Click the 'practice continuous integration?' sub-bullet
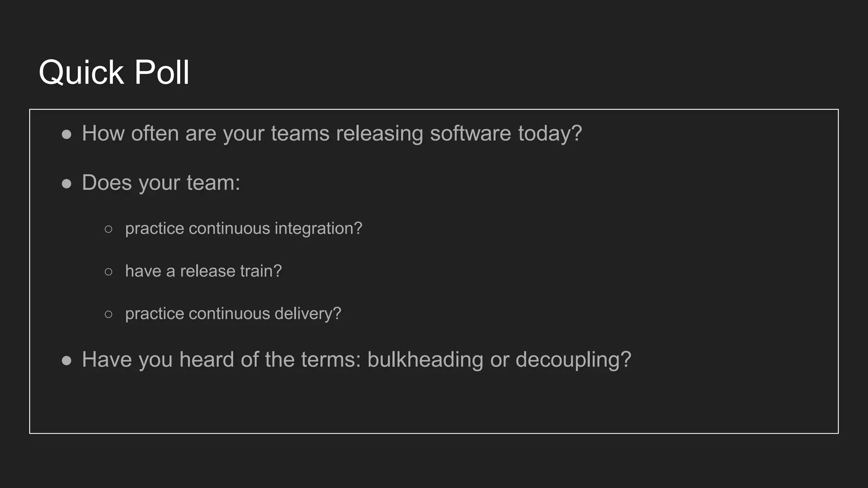 pos(244,229)
